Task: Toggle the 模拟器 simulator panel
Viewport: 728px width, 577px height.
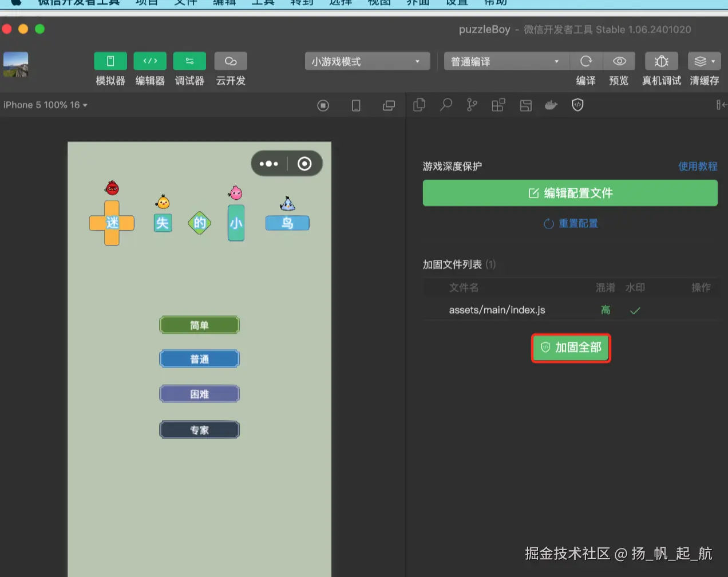Action: 110,61
